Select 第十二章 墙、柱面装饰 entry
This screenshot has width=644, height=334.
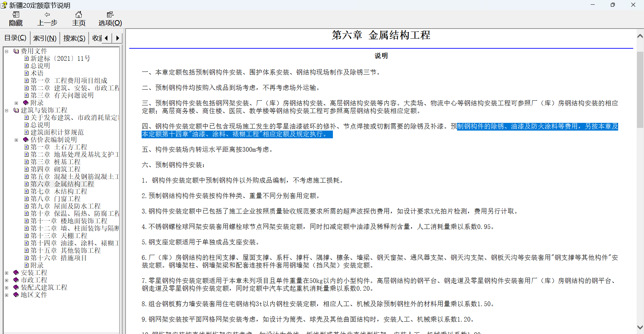point(75,228)
